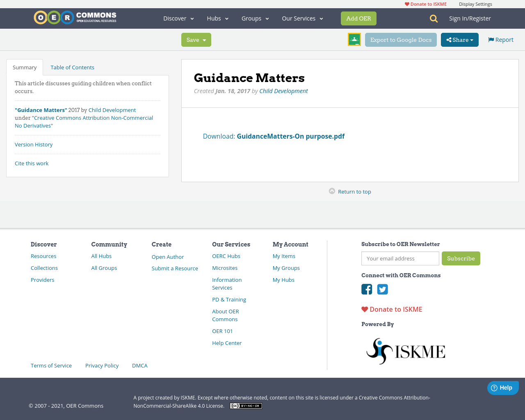
Task: Click the Return to top arrow icon
Action: point(332,191)
